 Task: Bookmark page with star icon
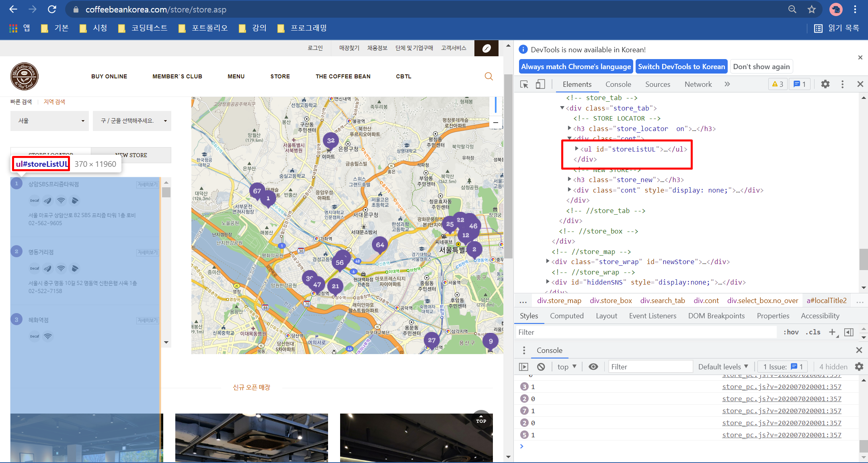812,9
